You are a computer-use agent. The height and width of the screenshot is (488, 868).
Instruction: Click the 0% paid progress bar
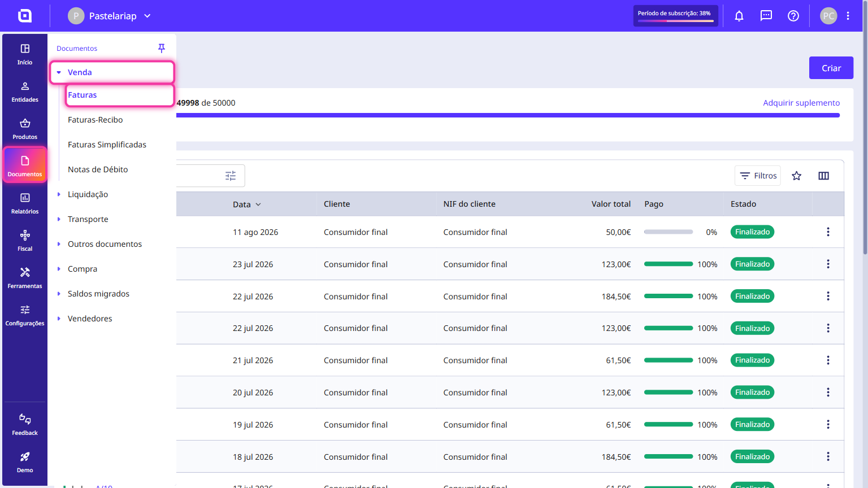pos(669,232)
